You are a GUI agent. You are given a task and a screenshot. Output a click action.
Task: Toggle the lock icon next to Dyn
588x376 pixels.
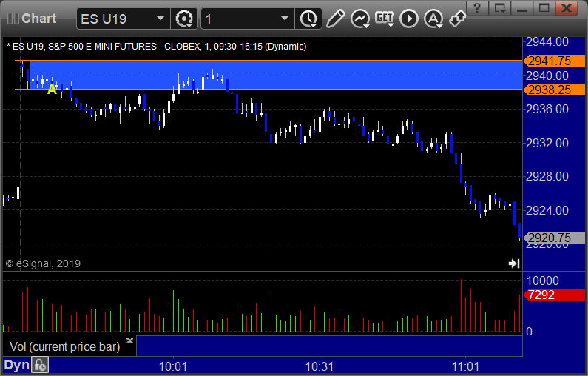pyautogui.click(x=40, y=365)
